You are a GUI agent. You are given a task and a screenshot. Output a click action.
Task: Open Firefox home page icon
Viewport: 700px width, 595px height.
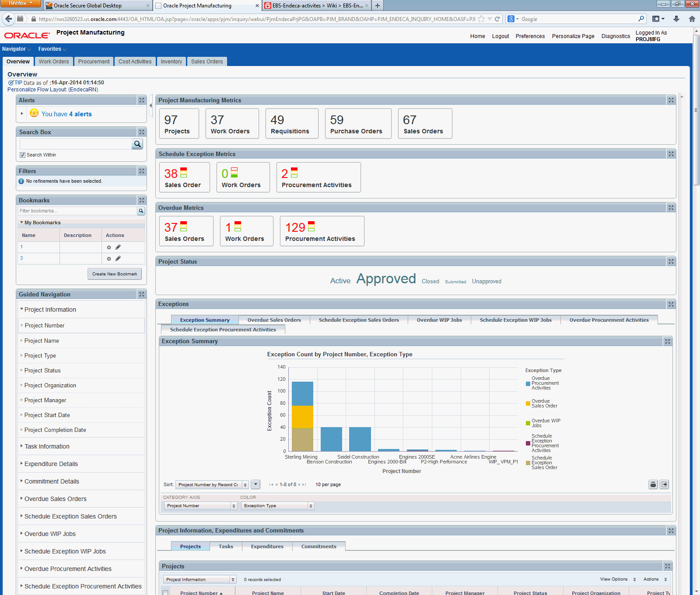point(692,19)
